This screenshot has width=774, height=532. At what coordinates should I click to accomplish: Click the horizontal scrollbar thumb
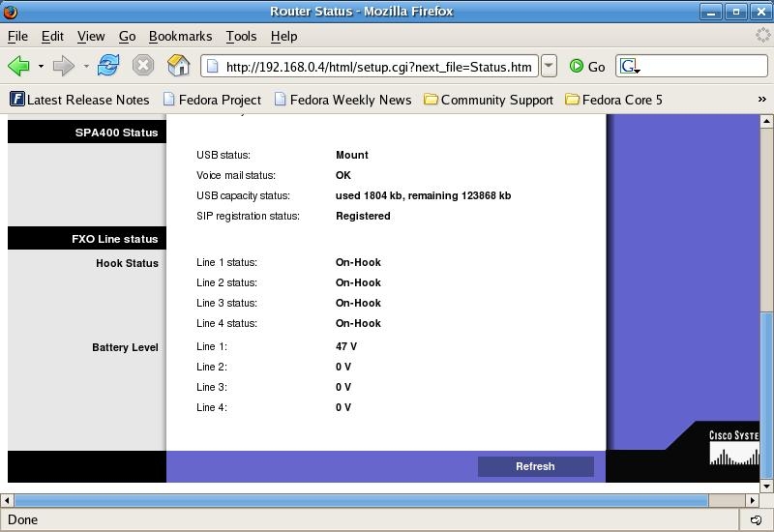[x=360, y=500]
